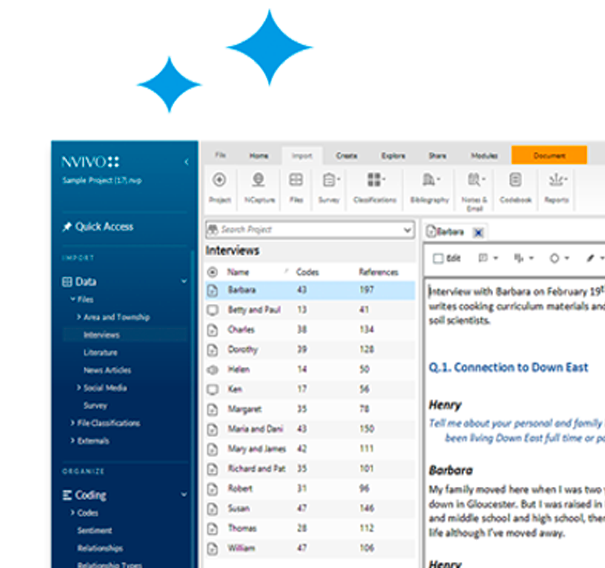Expand Area and Township folder
The image size is (605, 568).
point(79,317)
